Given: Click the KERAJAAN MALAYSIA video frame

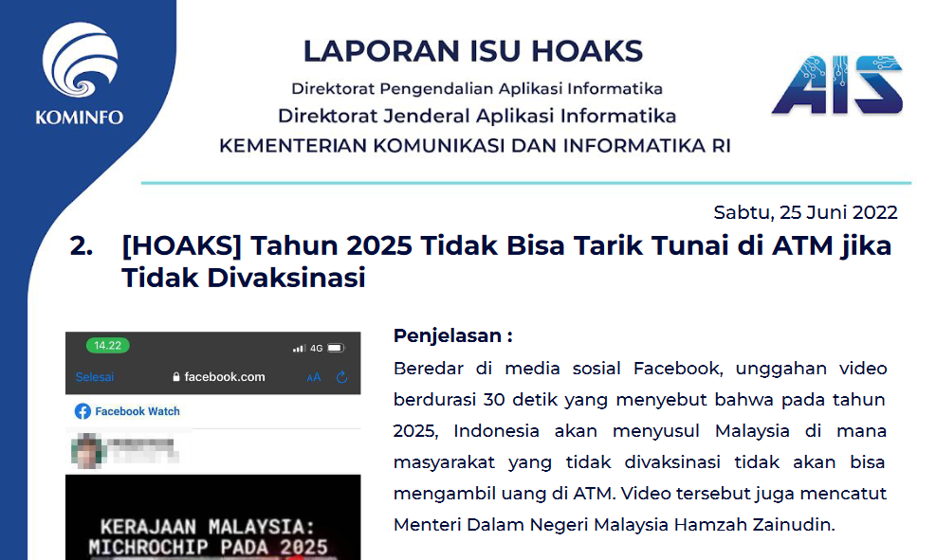Looking at the screenshot, I should pyautogui.click(x=213, y=517).
